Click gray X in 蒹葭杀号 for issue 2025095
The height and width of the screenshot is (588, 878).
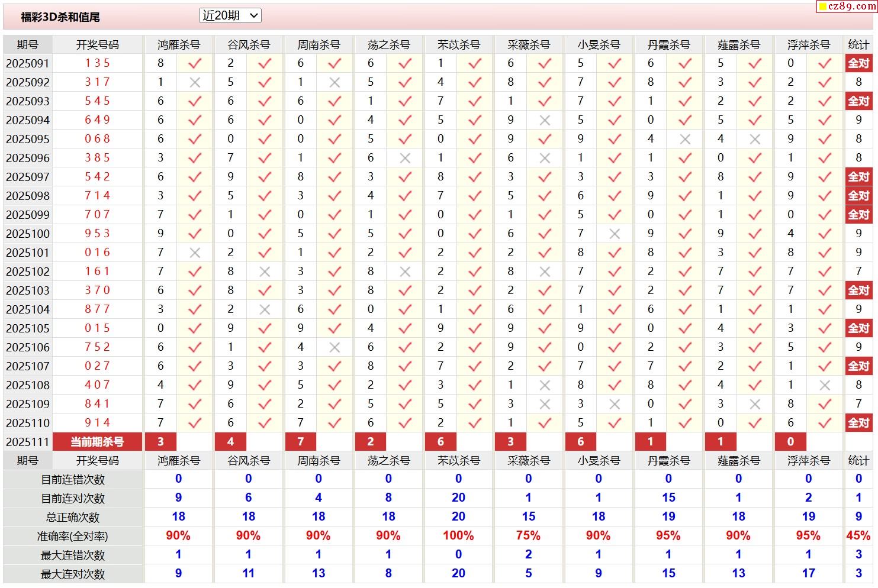(755, 139)
